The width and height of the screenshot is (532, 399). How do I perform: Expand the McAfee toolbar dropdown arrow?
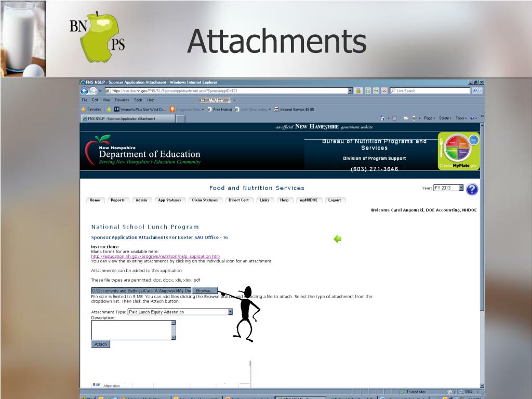[234, 100]
